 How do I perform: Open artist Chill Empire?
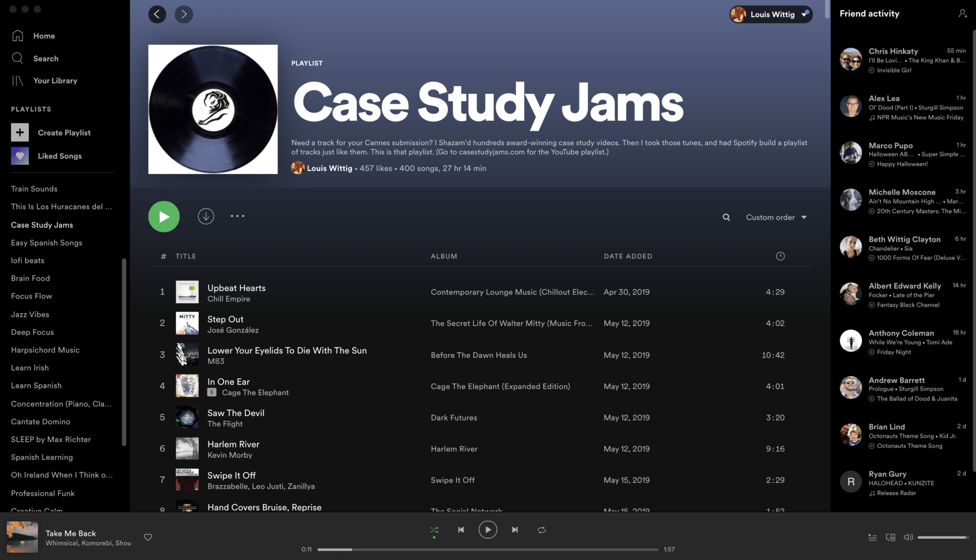click(x=229, y=299)
